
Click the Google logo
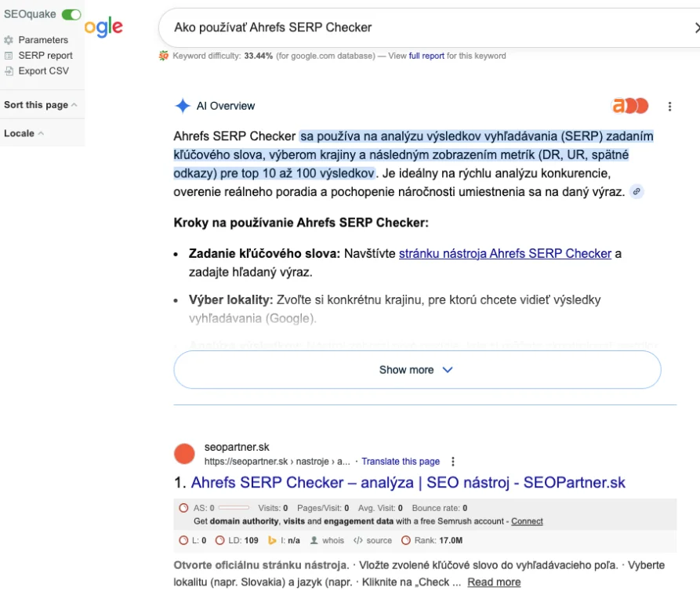tap(103, 27)
